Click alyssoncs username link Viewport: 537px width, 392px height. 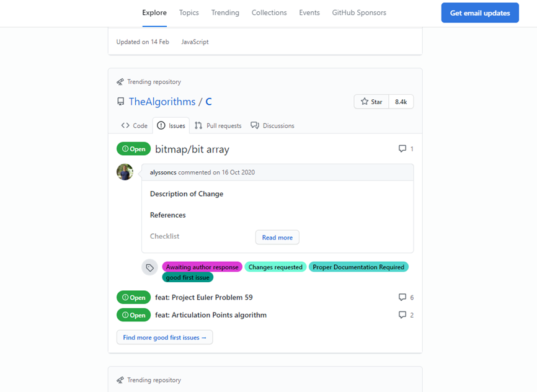163,172
